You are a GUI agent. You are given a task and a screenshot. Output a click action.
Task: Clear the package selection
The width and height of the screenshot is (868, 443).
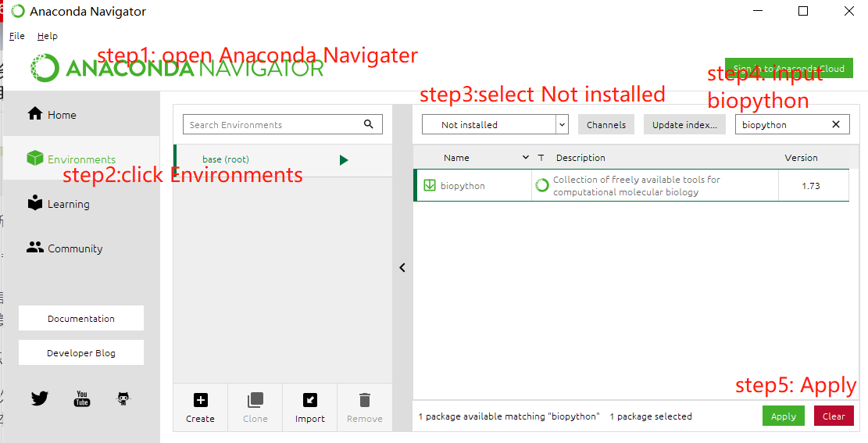834,416
